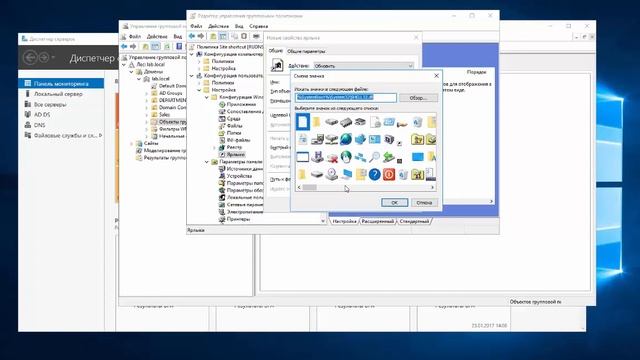Choose the green globe with mouse icon
This screenshot has height=360, width=640.
pyautogui.click(x=346, y=157)
